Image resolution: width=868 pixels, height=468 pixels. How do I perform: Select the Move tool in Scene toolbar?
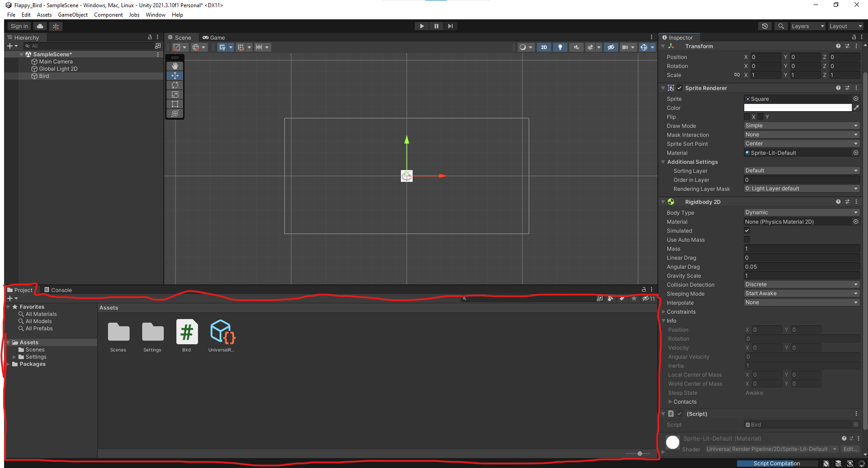tap(175, 76)
